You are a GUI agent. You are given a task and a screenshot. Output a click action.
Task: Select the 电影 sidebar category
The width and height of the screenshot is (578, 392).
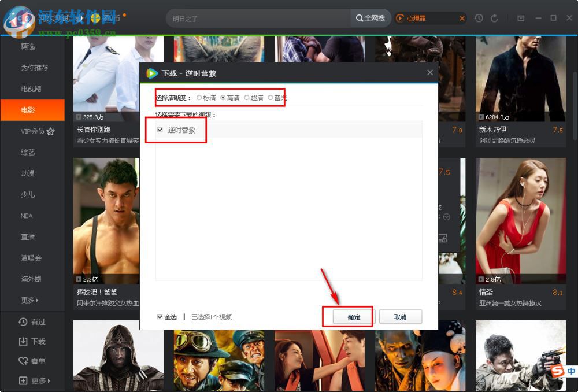tap(32, 110)
